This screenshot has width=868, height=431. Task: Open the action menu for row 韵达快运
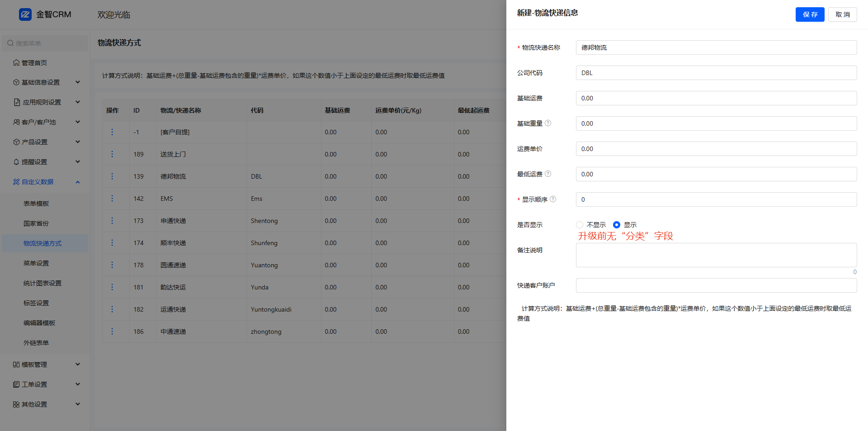(112, 287)
